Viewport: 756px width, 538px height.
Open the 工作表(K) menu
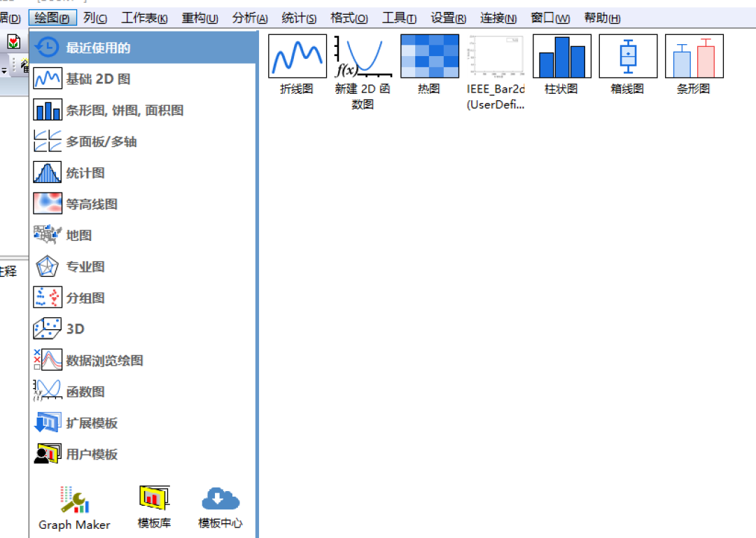point(144,18)
